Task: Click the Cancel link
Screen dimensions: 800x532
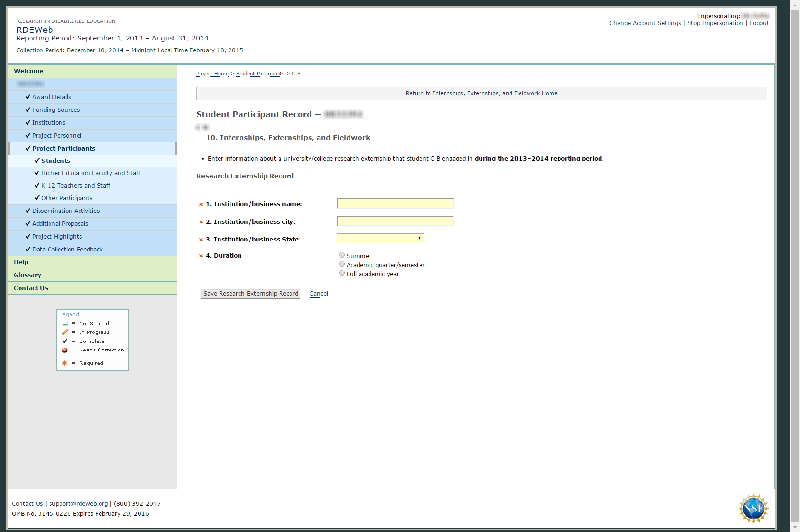Action: pos(319,294)
